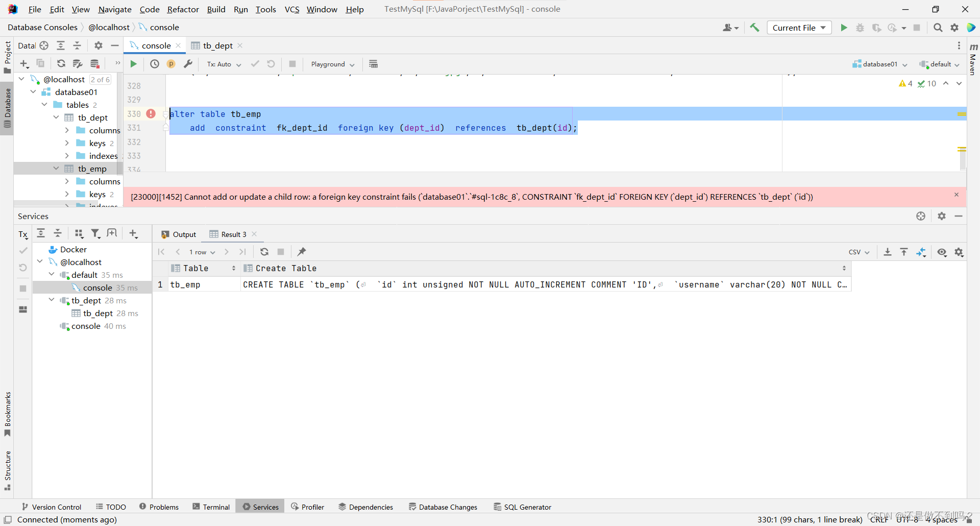This screenshot has height=526, width=980.
Task: Open Database Changes tool window
Action: click(x=443, y=507)
